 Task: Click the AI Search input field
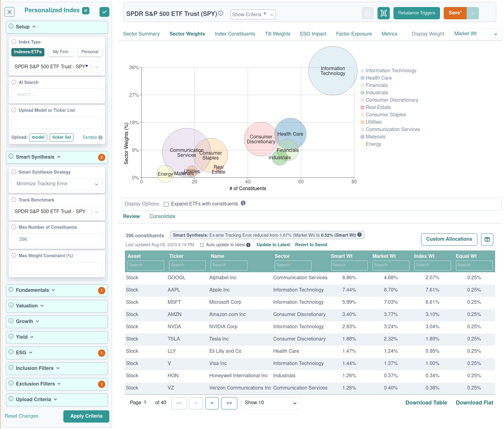point(57,95)
